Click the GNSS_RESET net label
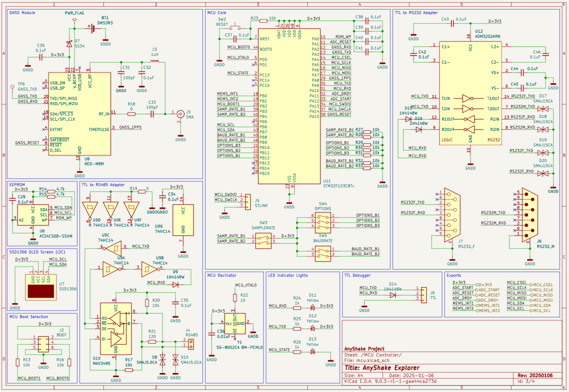 [x=27, y=143]
